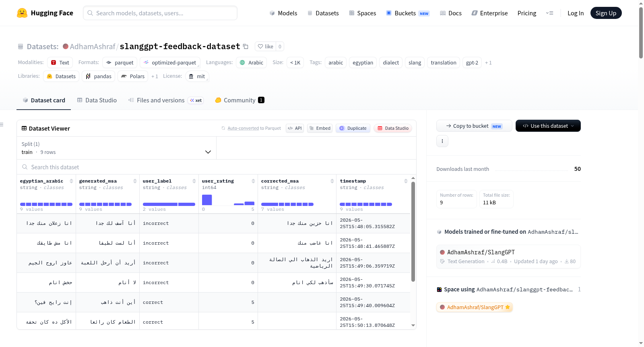Open Data Studio from viewer header
644x347 pixels.
click(393, 128)
